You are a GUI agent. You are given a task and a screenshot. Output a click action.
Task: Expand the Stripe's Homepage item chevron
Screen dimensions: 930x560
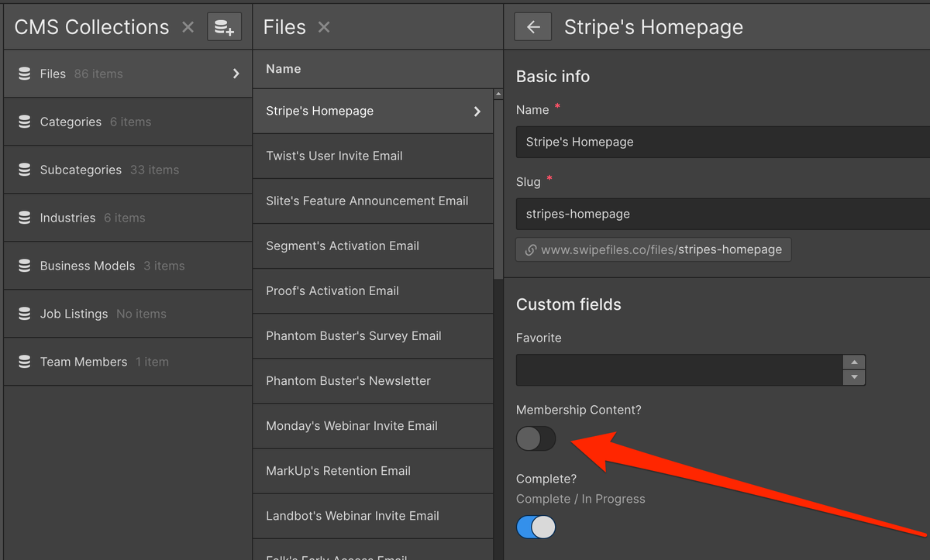click(477, 112)
